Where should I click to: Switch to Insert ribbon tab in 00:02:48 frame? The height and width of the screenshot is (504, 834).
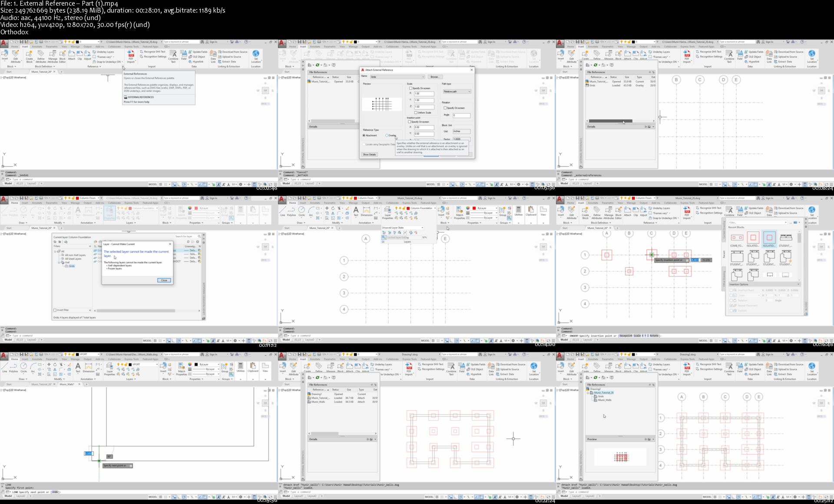[x=25, y=46]
